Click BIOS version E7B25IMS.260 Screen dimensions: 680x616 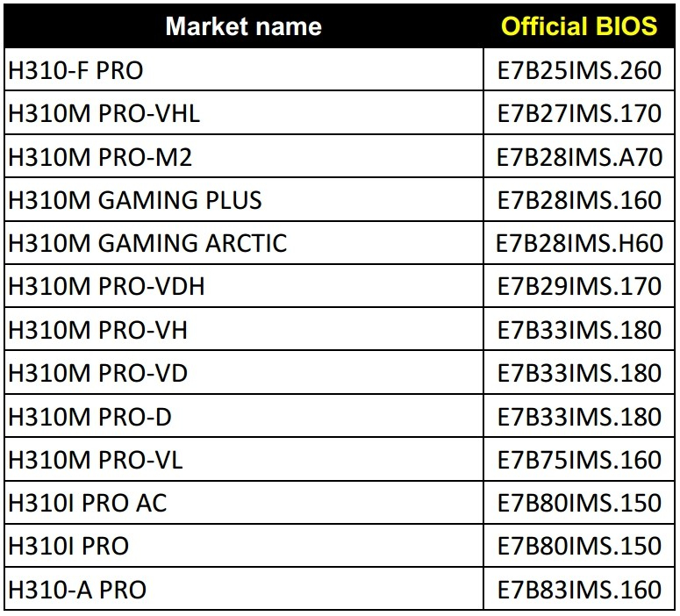(x=579, y=70)
